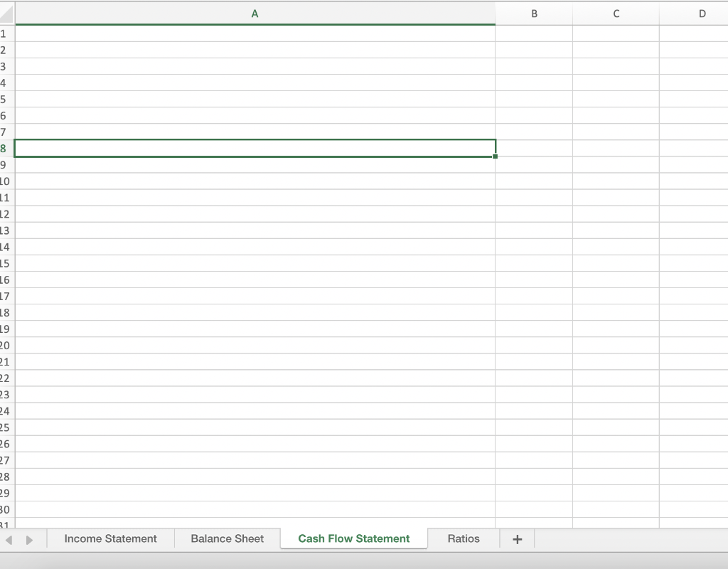The image size is (728, 569).
Task: Select row 1 header
Action: (7, 33)
